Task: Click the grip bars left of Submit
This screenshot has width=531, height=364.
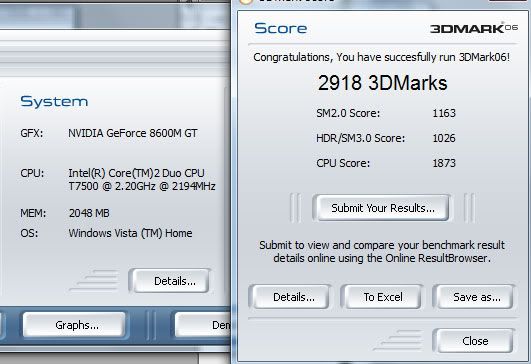Action: click(x=296, y=208)
